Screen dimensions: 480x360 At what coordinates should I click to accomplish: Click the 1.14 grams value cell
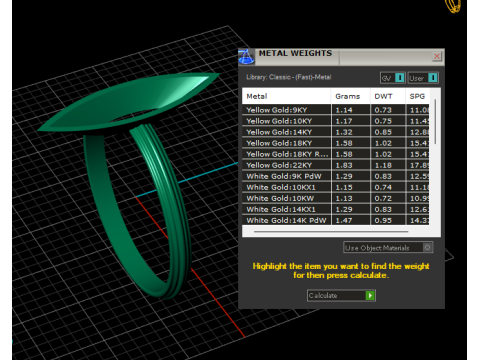pos(351,110)
